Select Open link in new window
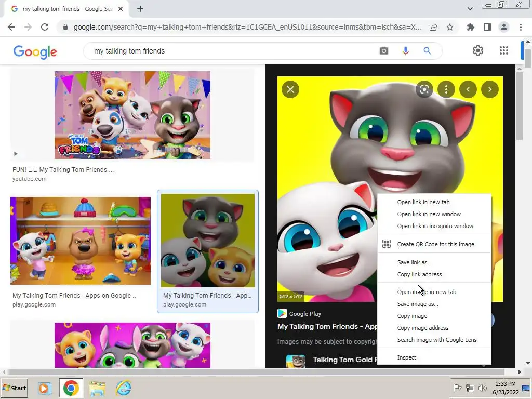 tap(434, 214)
